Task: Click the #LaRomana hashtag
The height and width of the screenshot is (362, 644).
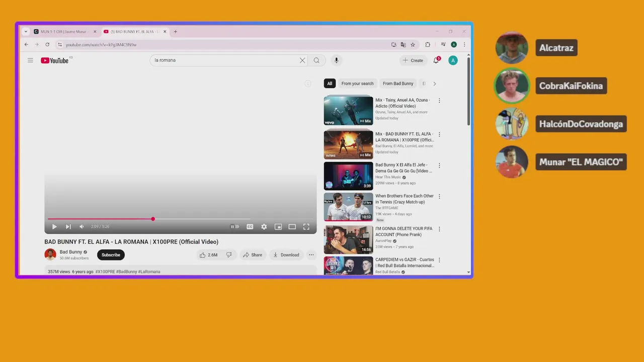Action: pyautogui.click(x=149, y=271)
